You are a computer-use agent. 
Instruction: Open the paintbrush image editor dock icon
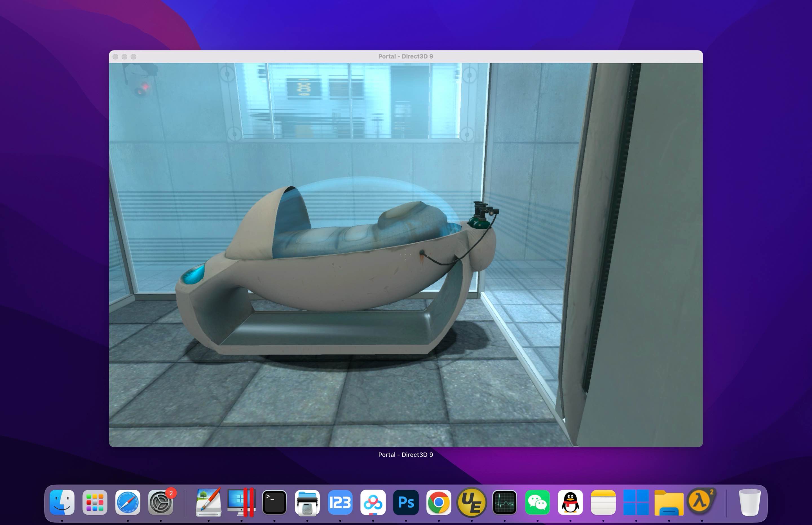click(208, 502)
